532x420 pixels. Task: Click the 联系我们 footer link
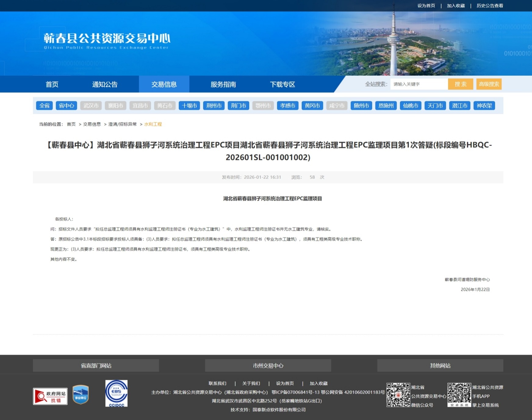click(x=217, y=383)
